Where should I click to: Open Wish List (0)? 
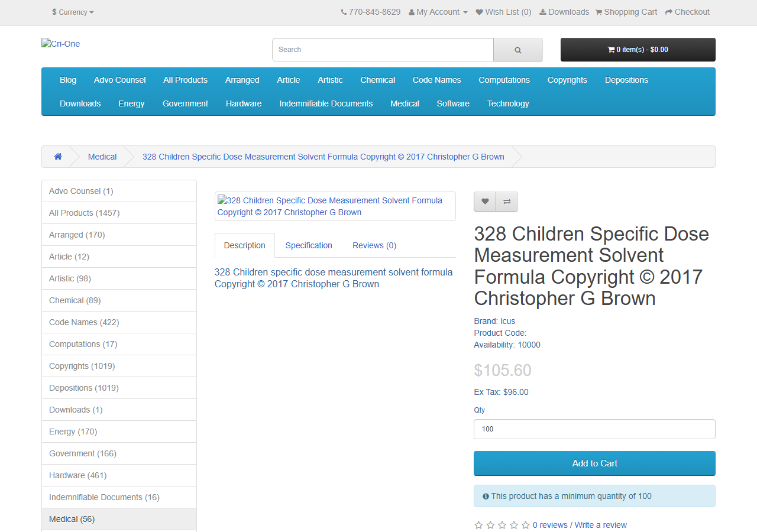503,12
